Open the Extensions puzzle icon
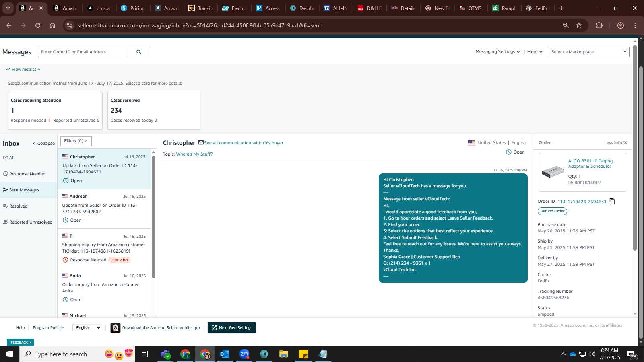The image size is (644, 362). click(x=599, y=25)
